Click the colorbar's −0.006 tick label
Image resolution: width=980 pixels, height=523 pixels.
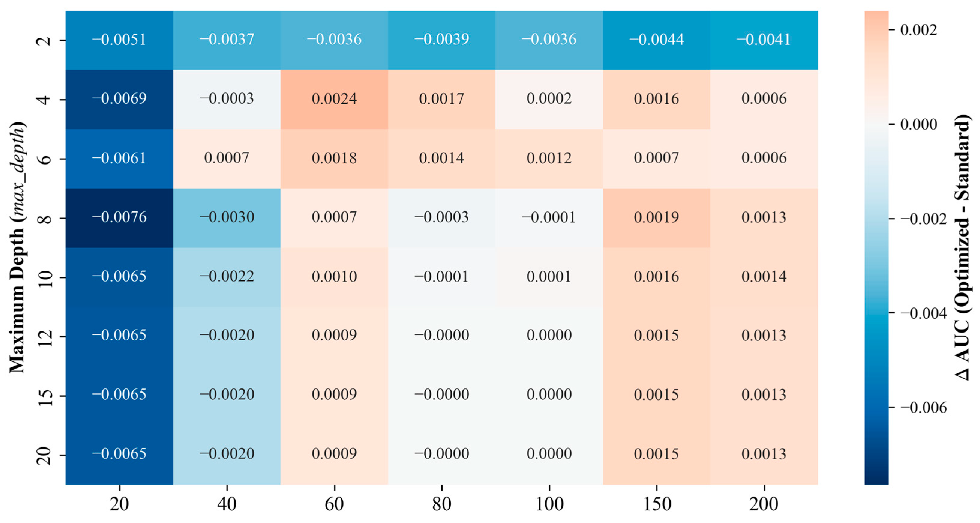coord(924,408)
